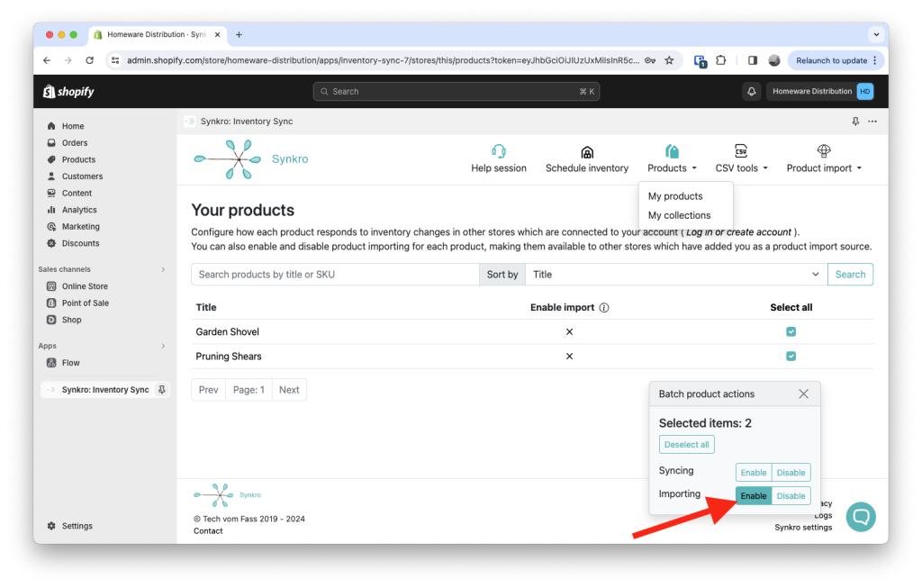Disable Importing for the selected items
Image resolution: width=922 pixels, height=588 pixels.
tap(791, 495)
